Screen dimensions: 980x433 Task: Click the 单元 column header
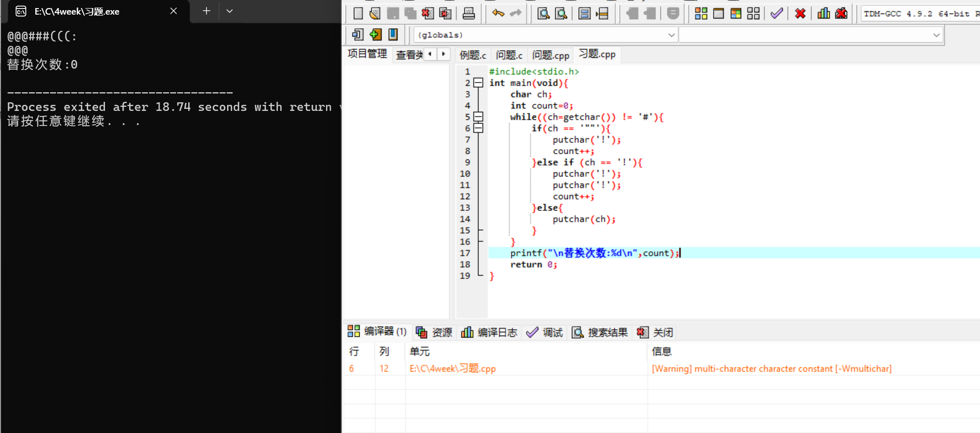[x=526, y=351]
